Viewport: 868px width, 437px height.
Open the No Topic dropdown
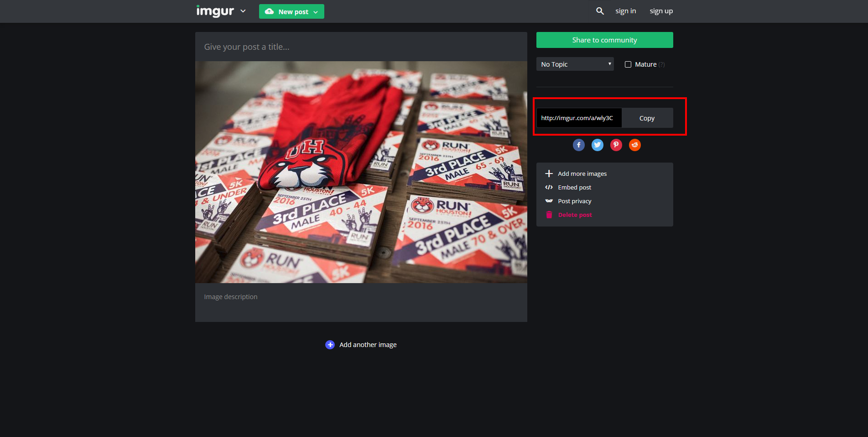pyautogui.click(x=575, y=64)
